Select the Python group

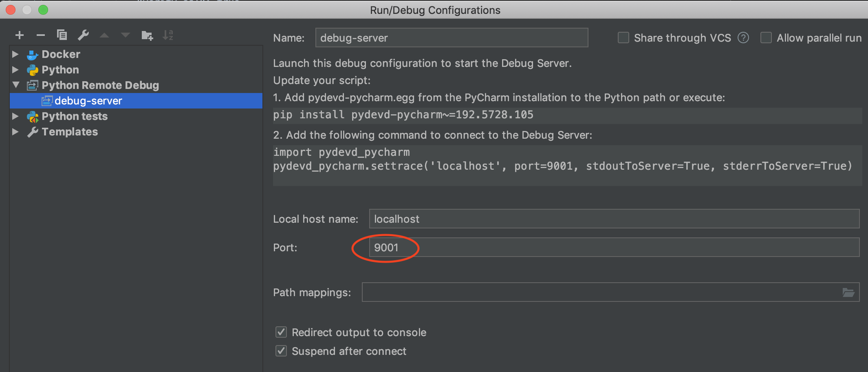[x=60, y=70]
